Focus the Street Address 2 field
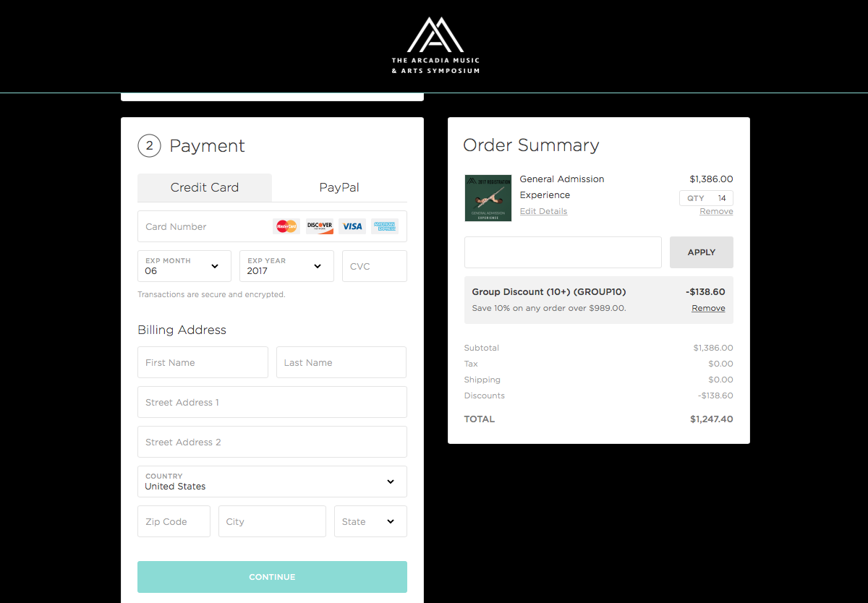 tap(272, 442)
